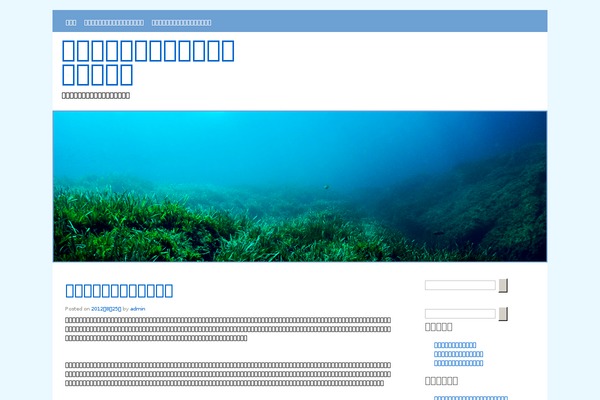
Task: Open the blue blog post title link
Action: pyautogui.click(x=119, y=291)
